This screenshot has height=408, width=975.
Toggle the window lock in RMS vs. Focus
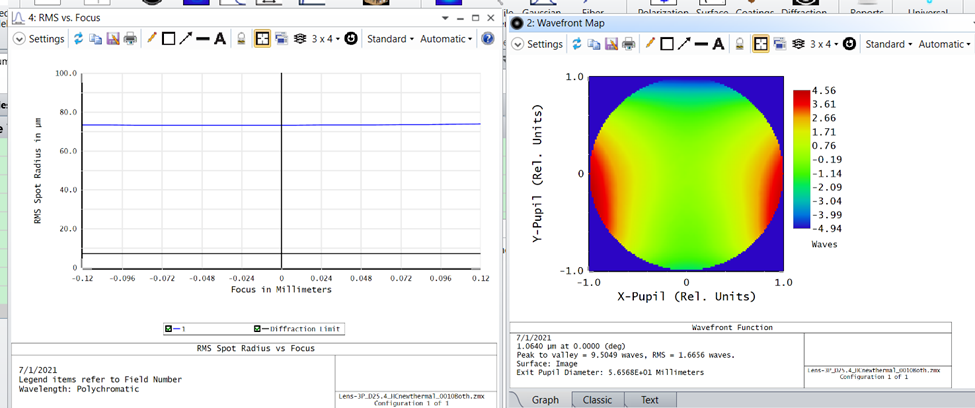(241, 39)
